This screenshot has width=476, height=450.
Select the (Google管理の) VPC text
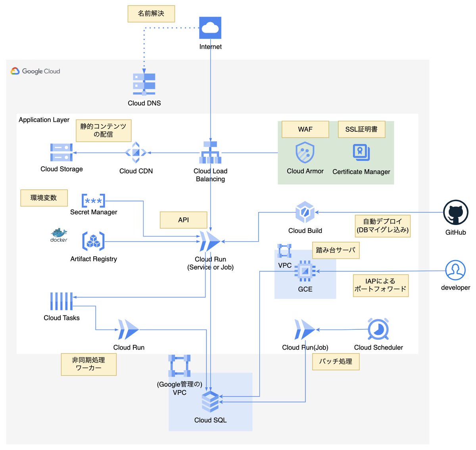[180, 388]
